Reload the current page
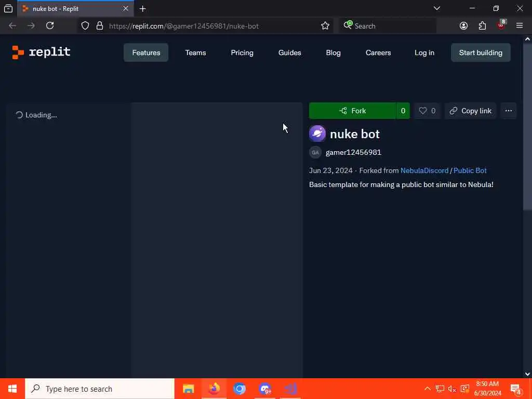532x399 pixels. (x=50, y=26)
